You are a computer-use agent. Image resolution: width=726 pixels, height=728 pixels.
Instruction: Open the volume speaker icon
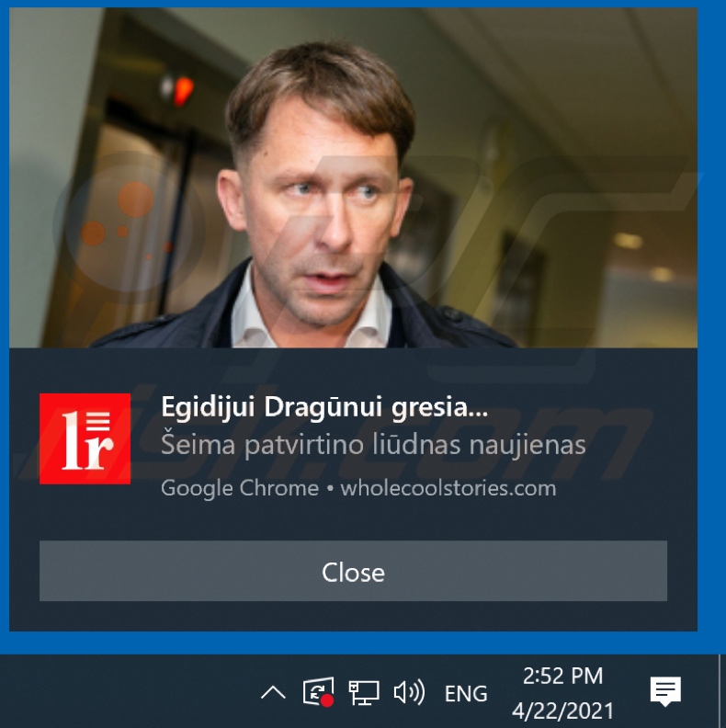[409, 692]
